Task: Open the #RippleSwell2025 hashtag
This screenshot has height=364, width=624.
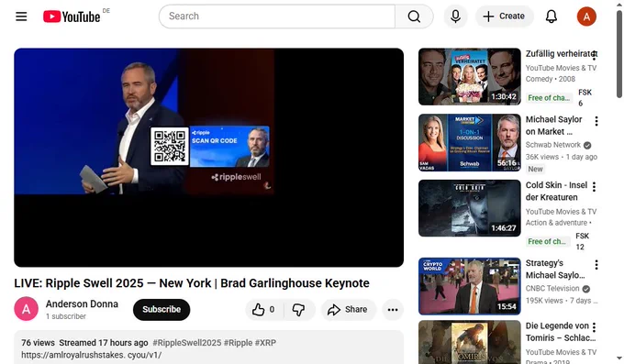Action: (x=186, y=343)
